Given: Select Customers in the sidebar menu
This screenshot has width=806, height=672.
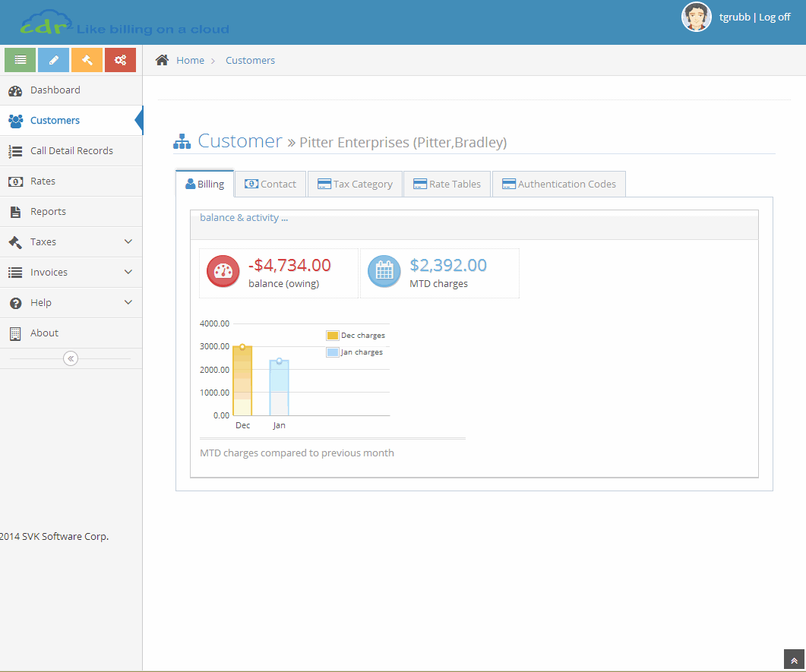Looking at the screenshot, I should [x=71, y=121].
